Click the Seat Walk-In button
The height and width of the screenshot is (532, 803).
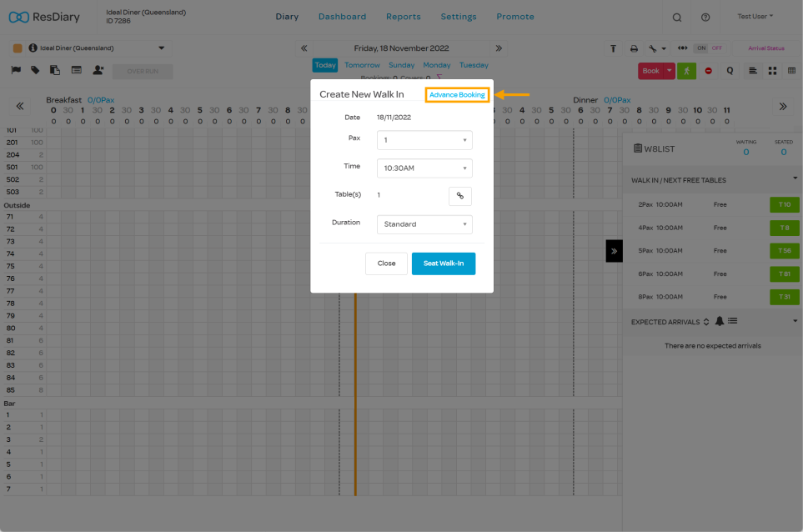click(x=444, y=263)
